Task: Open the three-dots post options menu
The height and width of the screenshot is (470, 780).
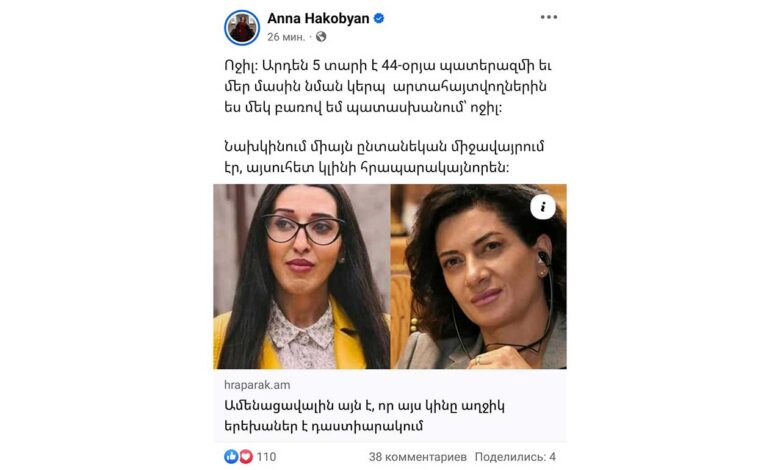Action: point(549,17)
